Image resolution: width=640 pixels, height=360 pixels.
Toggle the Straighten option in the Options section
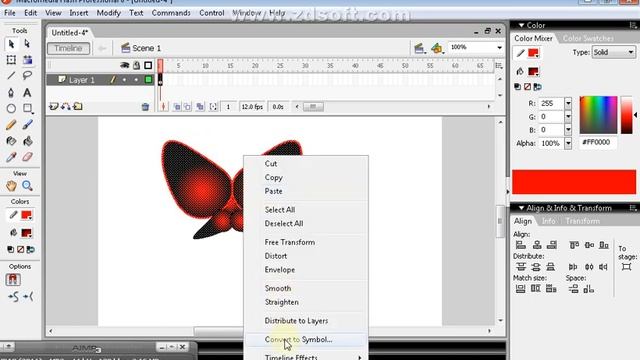[x=28, y=297]
